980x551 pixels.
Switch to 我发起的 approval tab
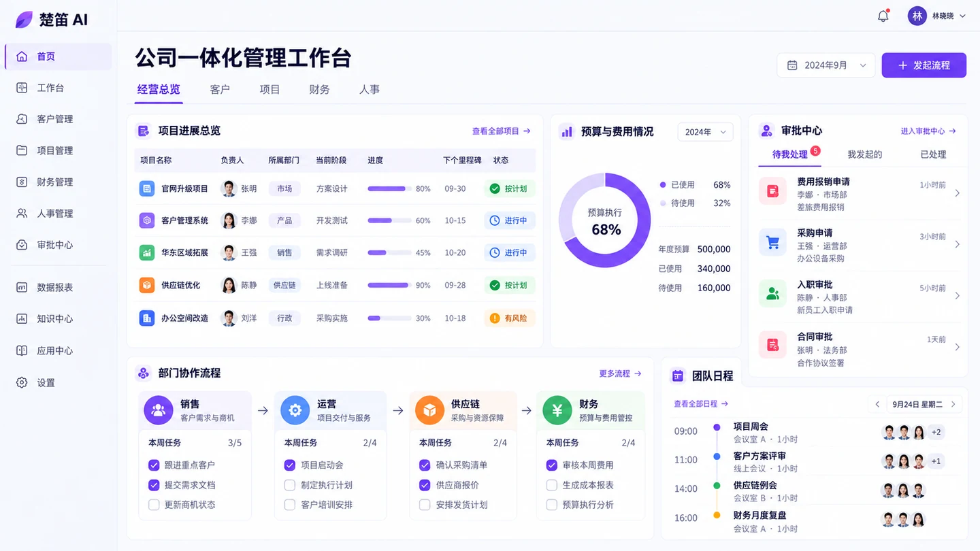pos(864,154)
